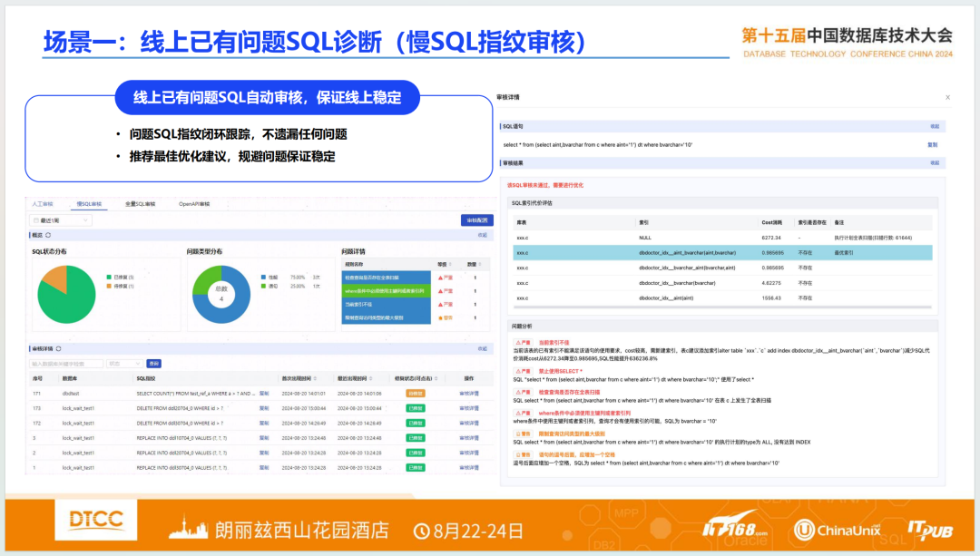The height and width of the screenshot is (556, 980).
Task: Click the 已修复 status badge in row 3
Action: click(x=416, y=439)
